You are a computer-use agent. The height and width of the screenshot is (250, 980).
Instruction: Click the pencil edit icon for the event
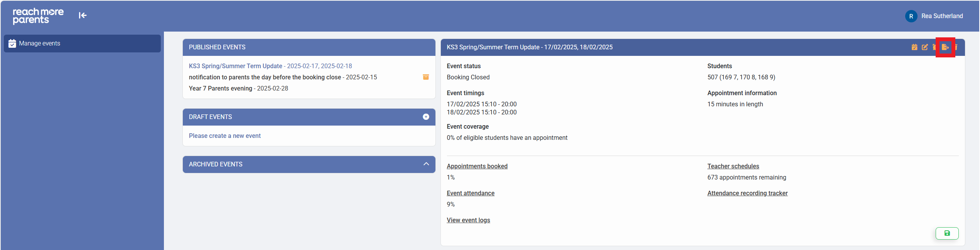pos(925,47)
